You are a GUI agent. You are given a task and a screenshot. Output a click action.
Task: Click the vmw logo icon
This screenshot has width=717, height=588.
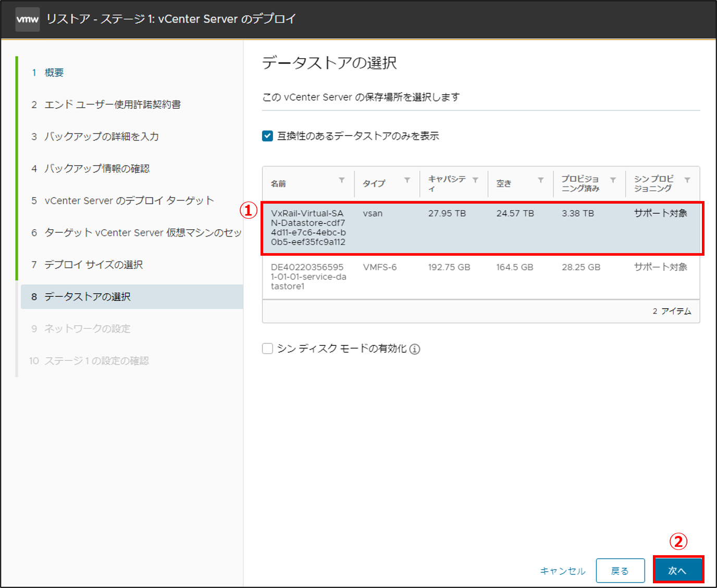tap(27, 19)
